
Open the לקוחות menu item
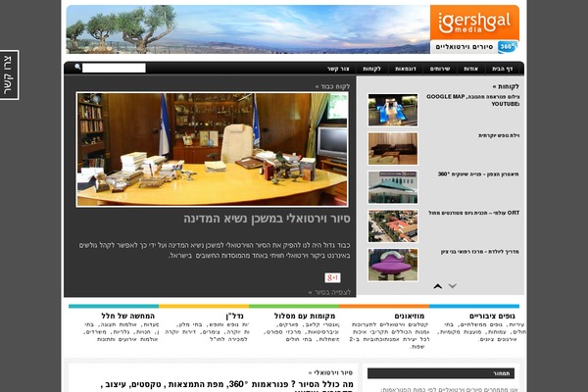(371, 69)
